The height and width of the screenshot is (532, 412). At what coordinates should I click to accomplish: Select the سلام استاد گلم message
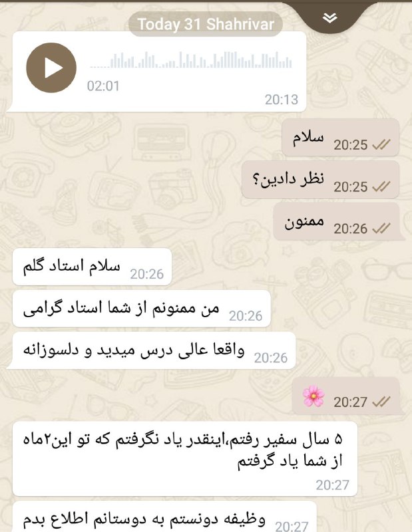pos(92,267)
